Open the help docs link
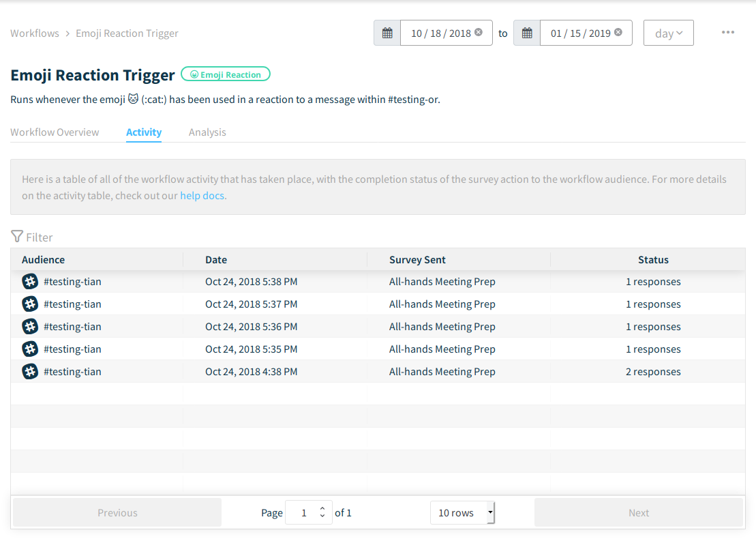The width and height of the screenshot is (756, 558). 202,196
